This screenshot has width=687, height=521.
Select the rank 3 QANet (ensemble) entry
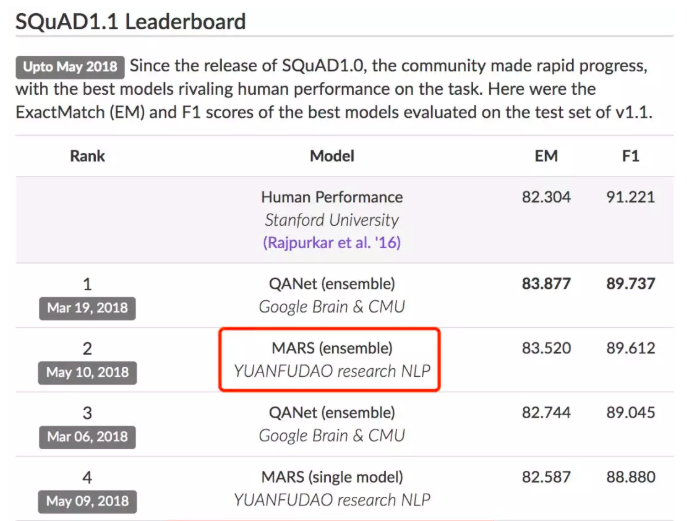332,413
